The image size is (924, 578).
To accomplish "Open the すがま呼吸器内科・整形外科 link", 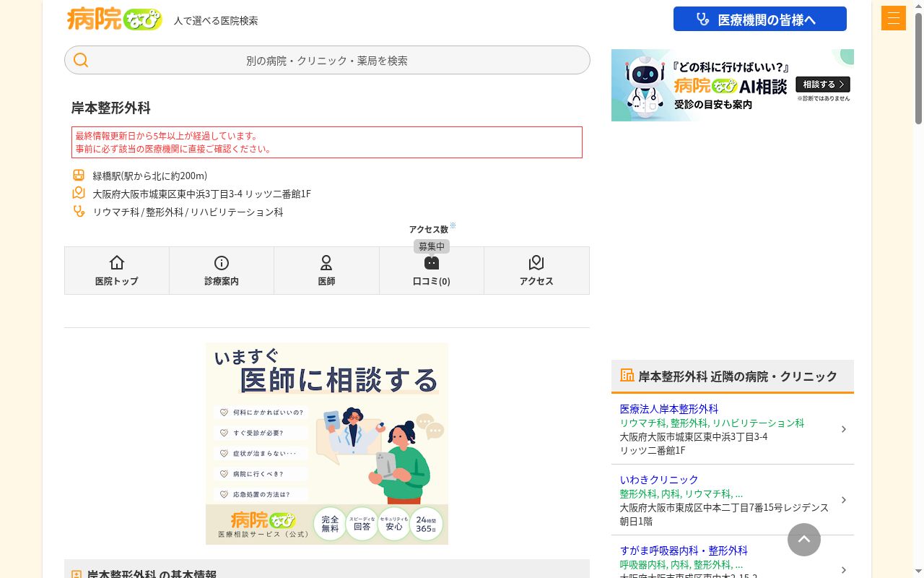I will click(x=684, y=551).
